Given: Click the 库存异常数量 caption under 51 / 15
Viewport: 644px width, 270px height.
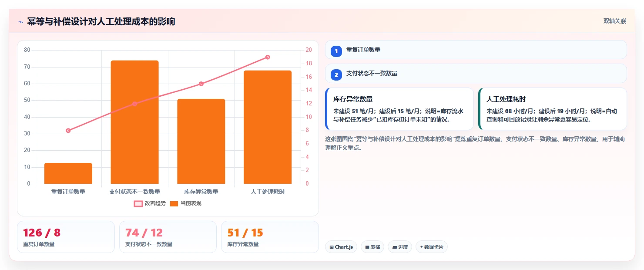Looking at the screenshot, I should click(243, 244).
